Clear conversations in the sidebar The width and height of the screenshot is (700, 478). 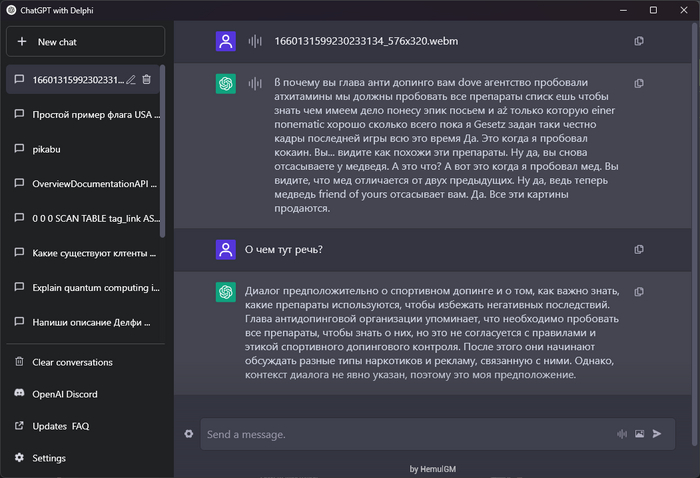[72, 362]
